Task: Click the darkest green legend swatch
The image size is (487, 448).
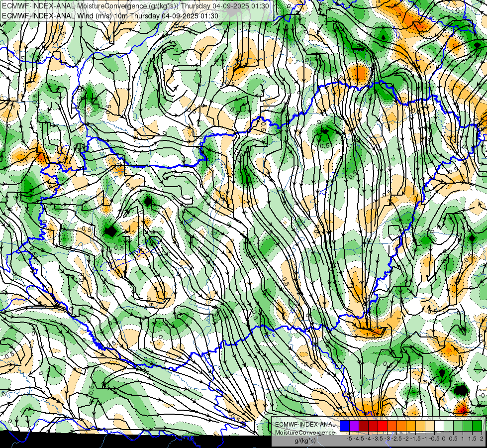Action: click(x=477, y=426)
